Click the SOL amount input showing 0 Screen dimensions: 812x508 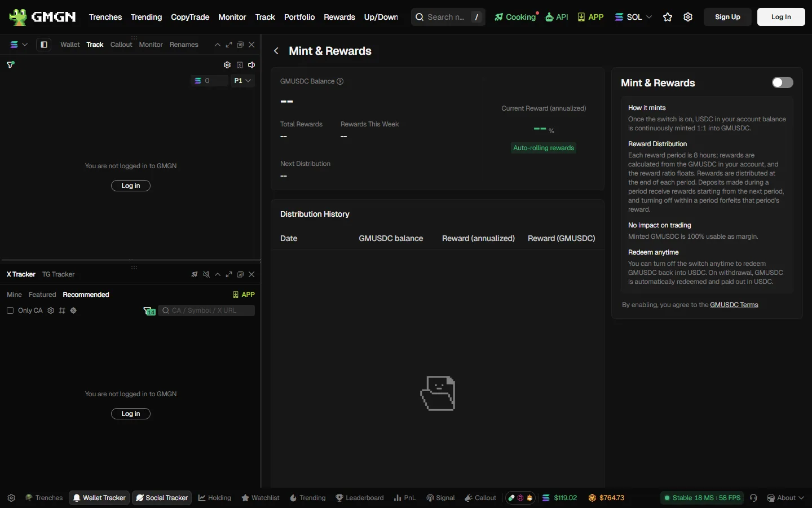coord(209,81)
